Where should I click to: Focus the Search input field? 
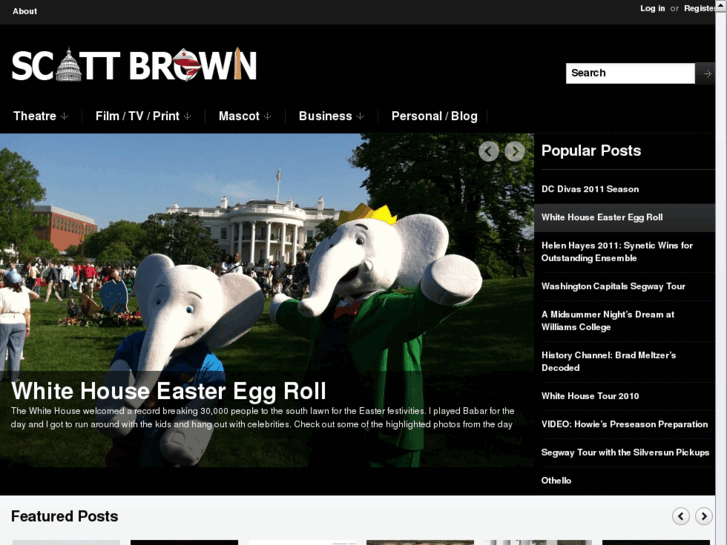tap(630, 73)
